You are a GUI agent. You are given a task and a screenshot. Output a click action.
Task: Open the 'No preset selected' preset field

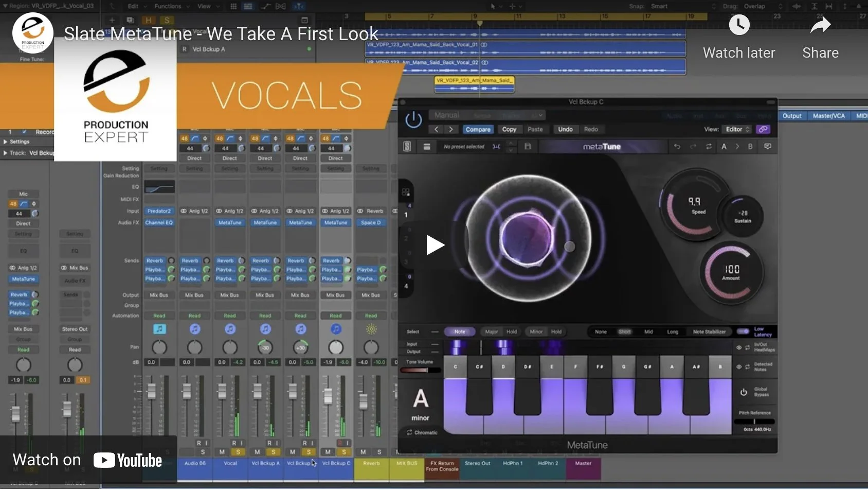[x=464, y=147]
